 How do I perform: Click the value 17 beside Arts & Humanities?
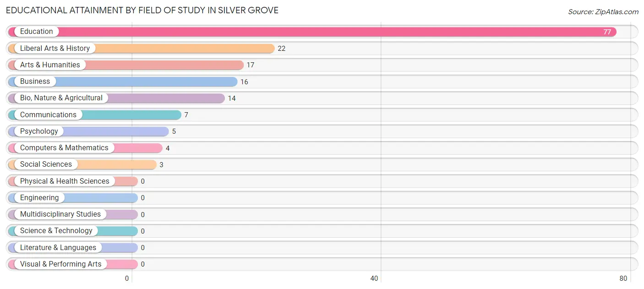[251, 65]
